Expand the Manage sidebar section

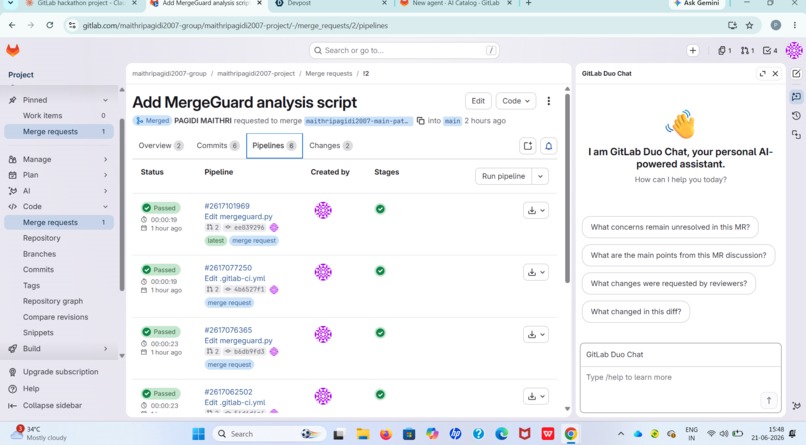(x=59, y=159)
